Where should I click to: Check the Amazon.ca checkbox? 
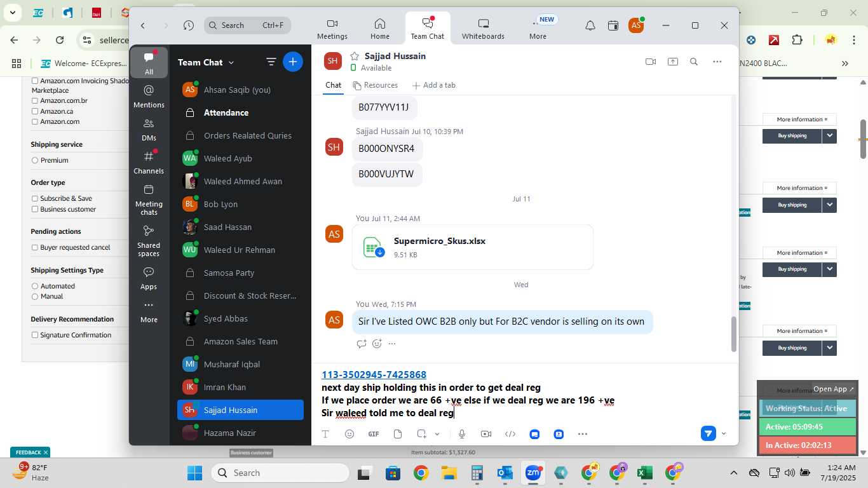pos(35,111)
